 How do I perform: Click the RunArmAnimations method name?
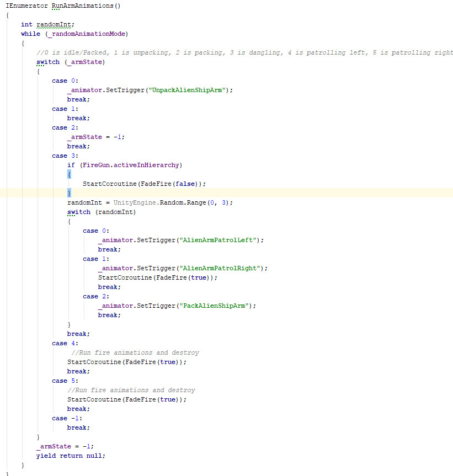82,6
